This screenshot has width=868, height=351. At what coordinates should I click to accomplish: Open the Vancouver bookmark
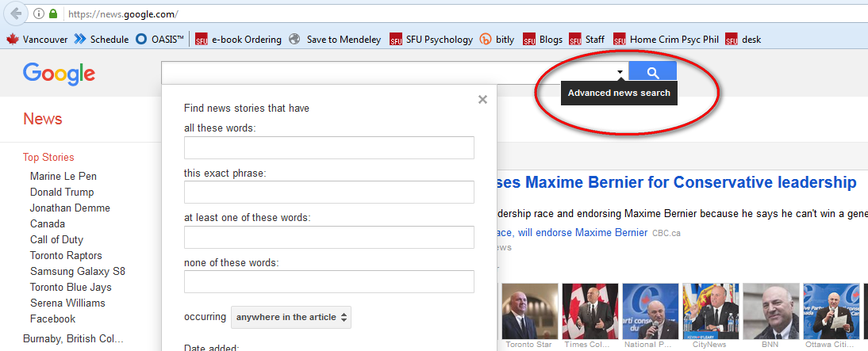36,40
